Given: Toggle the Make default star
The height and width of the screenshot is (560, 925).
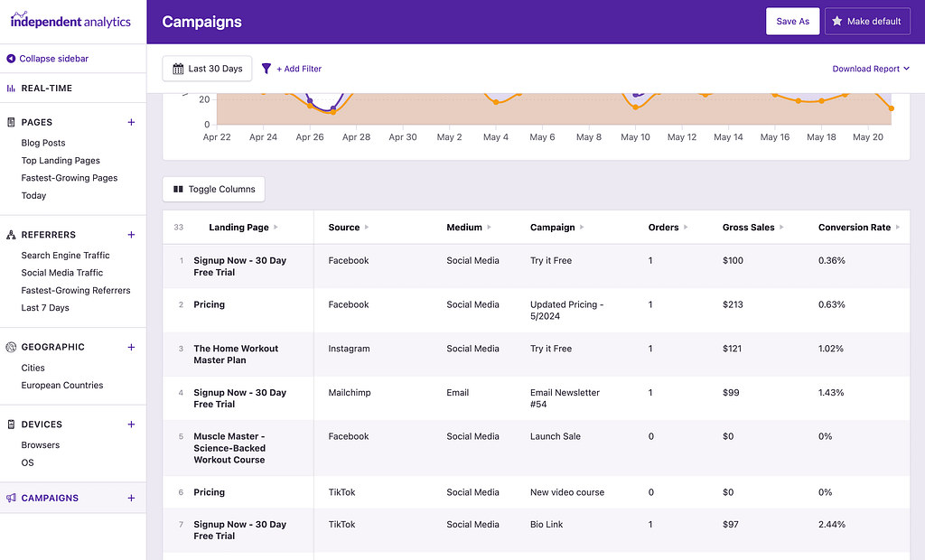Looking at the screenshot, I should [836, 21].
